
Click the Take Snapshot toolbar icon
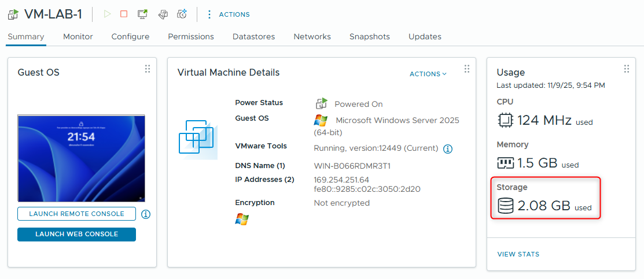coord(182,14)
